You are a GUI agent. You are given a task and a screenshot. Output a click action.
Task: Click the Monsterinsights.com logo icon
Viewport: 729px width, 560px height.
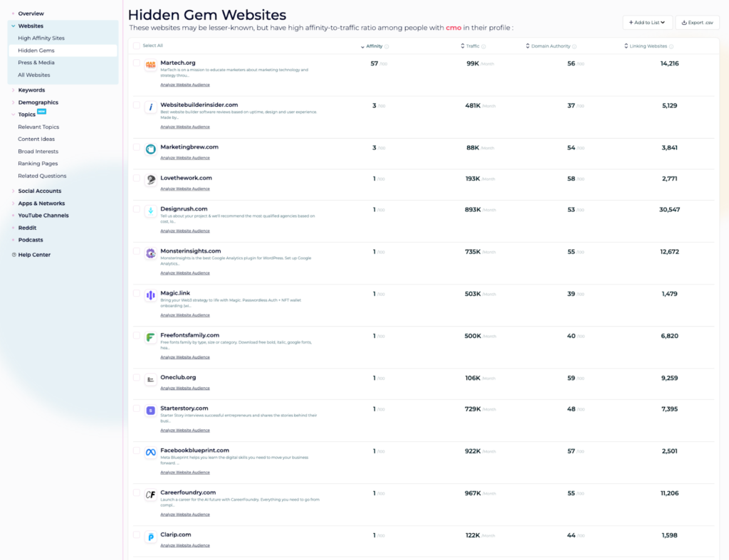tap(150, 253)
